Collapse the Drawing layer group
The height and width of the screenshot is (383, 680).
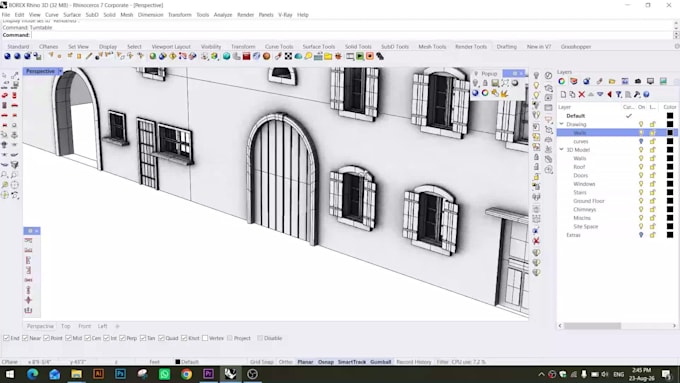pyautogui.click(x=562, y=124)
